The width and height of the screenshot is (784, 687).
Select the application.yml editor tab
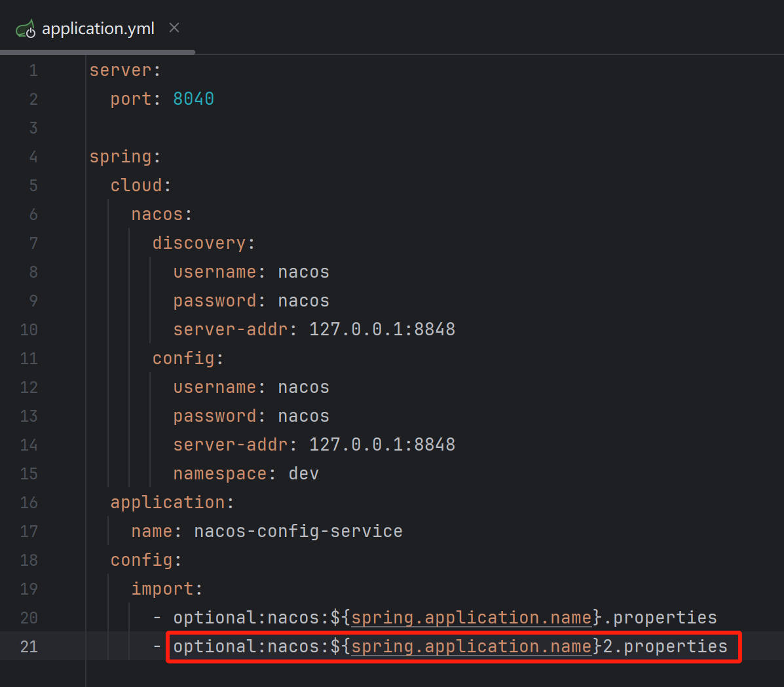(98, 29)
